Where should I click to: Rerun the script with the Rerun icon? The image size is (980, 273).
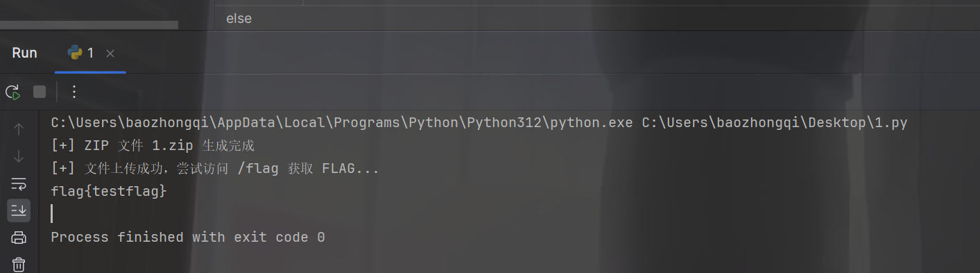click(x=12, y=92)
